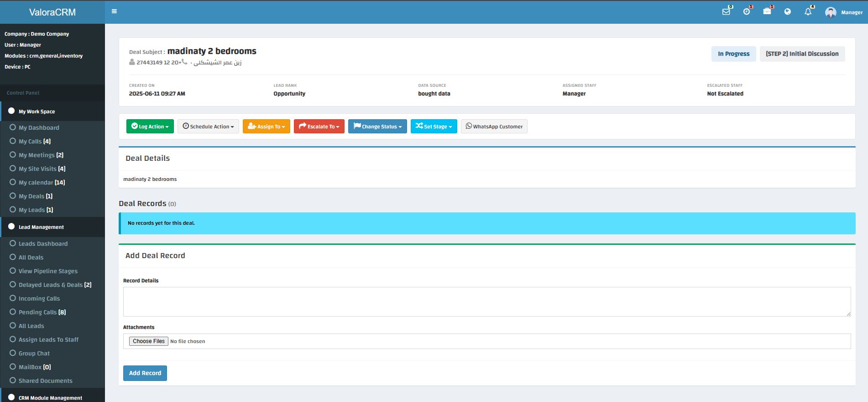The height and width of the screenshot is (402, 868).
Task: Click the ValoraCRM logo link
Action: [x=52, y=12]
